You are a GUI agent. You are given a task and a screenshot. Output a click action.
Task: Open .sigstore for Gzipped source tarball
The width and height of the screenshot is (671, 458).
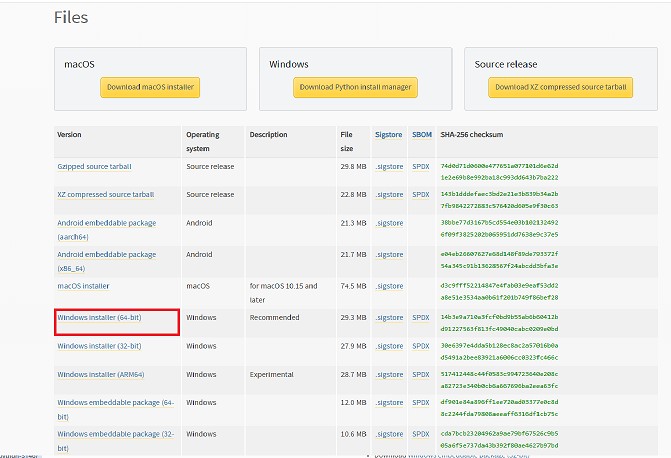pyautogui.click(x=389, y=167)
